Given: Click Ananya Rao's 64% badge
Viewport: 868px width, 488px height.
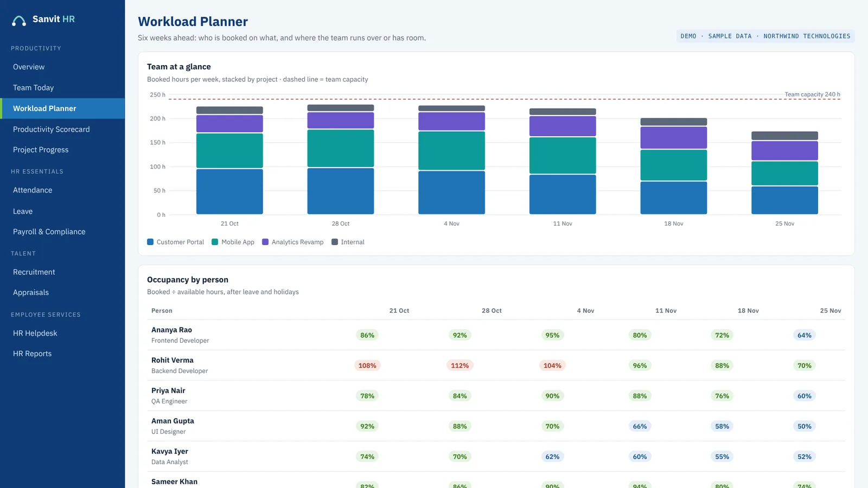Looking at the screenshot, I should click(805, 335).
